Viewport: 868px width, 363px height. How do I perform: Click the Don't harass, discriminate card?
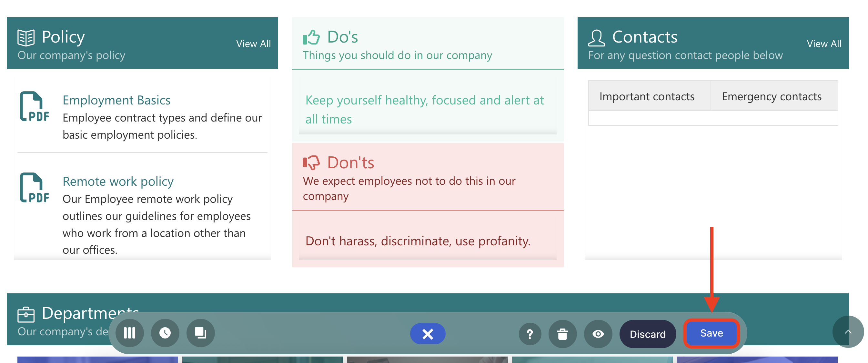[418, 241]
